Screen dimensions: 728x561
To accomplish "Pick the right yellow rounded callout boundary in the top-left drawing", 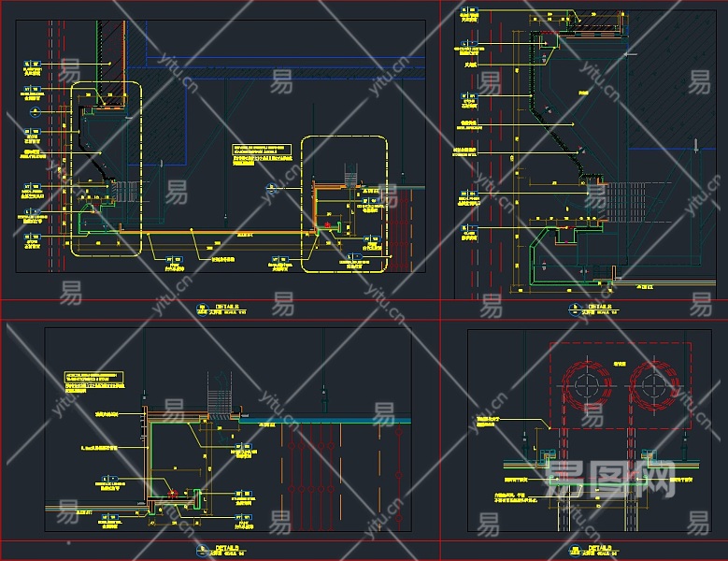I will [344, 204].
